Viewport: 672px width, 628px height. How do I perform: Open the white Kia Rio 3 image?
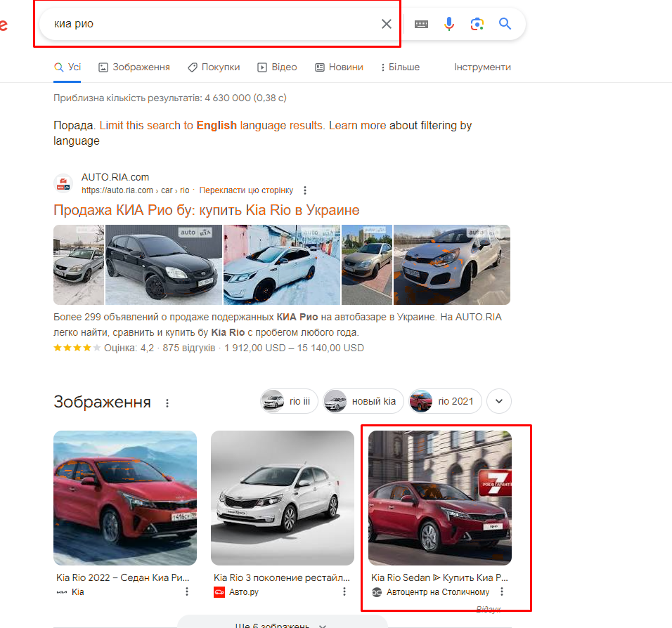pyautogui.click(x=283, y=498)
